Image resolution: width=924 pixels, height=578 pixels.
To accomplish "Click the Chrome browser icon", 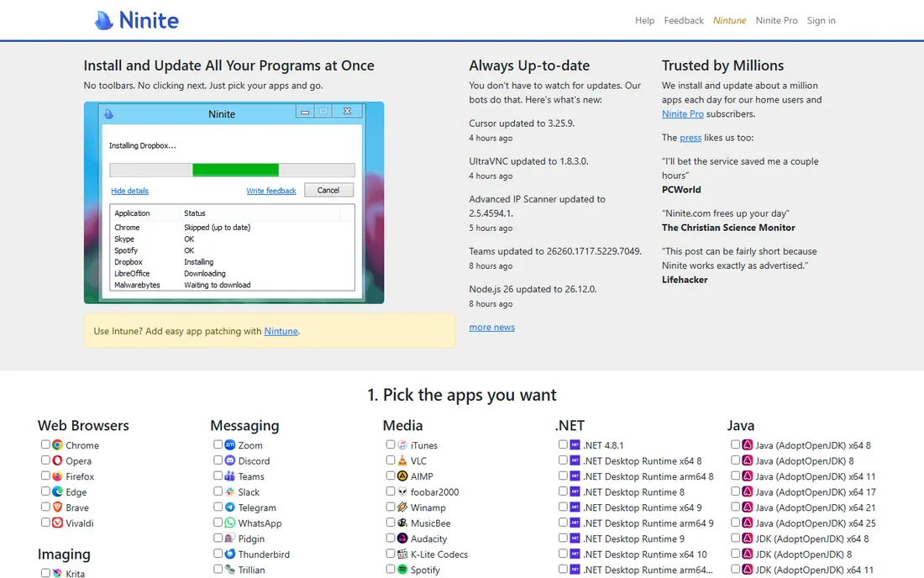I will (x=57, y=445).
